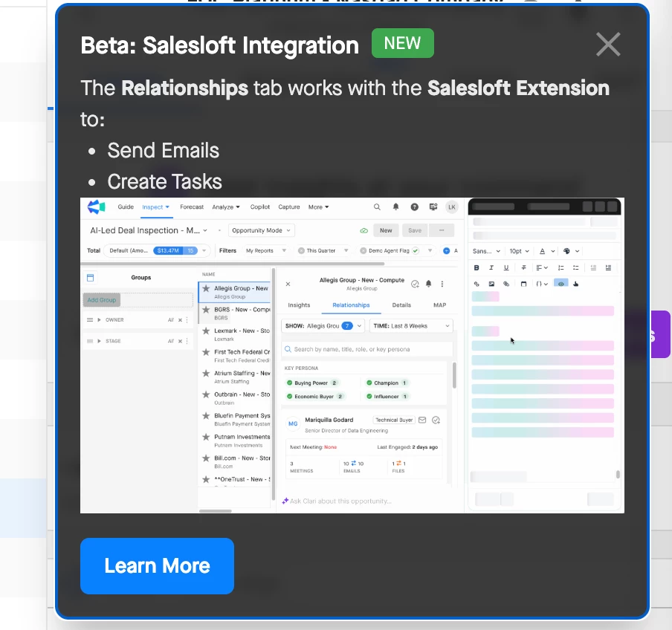Click the screen share icon beside help
Screen dimensions: 672x630
tap(433, 207)
